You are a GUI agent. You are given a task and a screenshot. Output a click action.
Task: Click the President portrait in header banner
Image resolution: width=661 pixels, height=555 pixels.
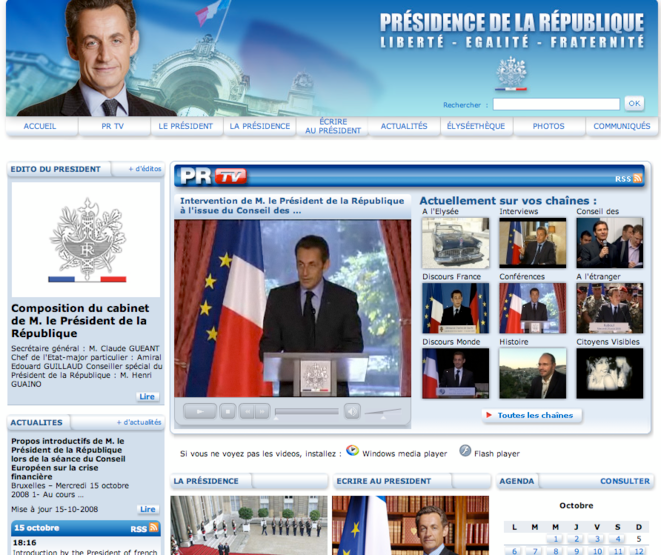pos(96,58)
